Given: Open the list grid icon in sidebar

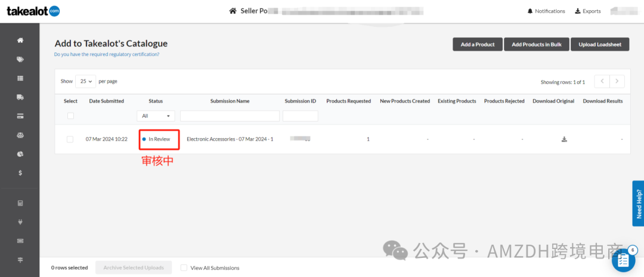Looking at the screenshot, I should pos(20,79).
